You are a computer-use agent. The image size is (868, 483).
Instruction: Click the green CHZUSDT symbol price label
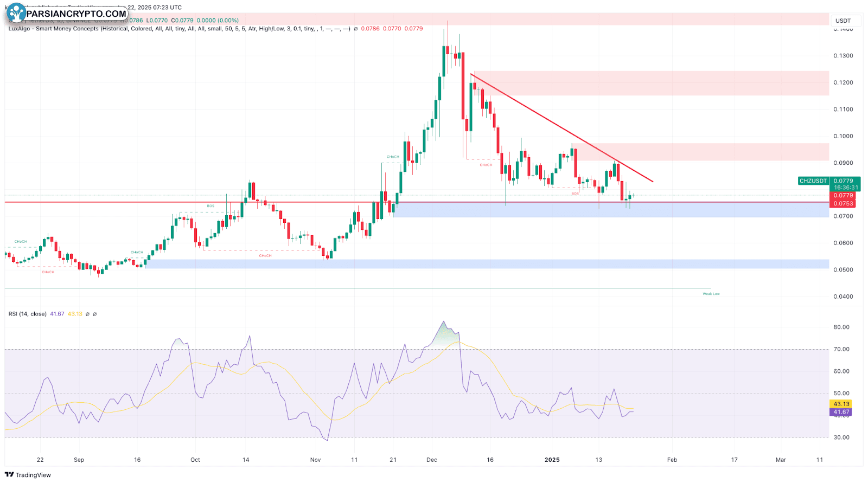click(x=814, y=181)
